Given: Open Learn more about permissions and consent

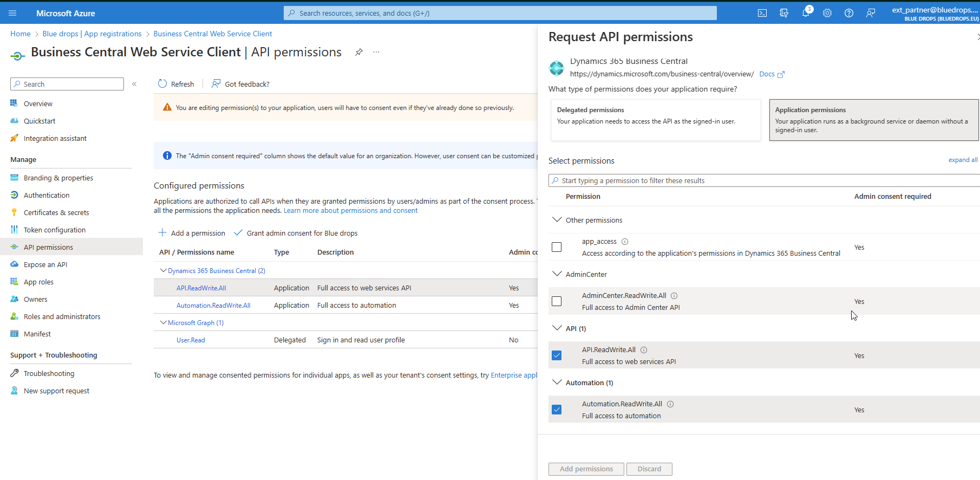Looking at the screenshot, I should tap(350, 210).
